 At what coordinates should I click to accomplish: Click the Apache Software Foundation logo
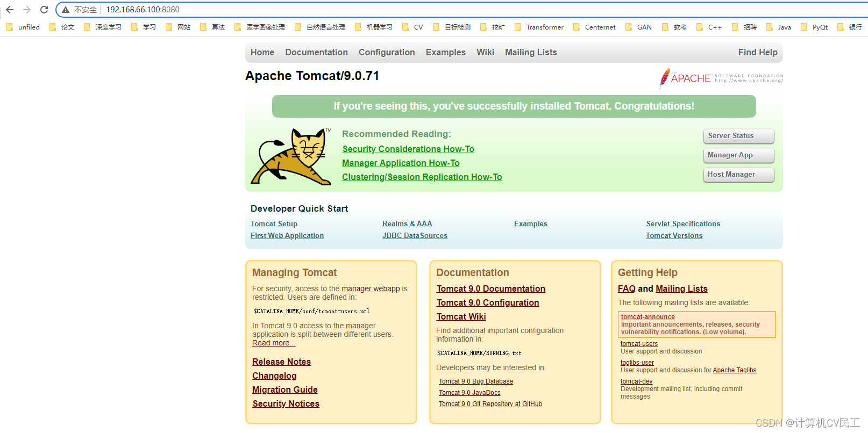tap(721, 78)
